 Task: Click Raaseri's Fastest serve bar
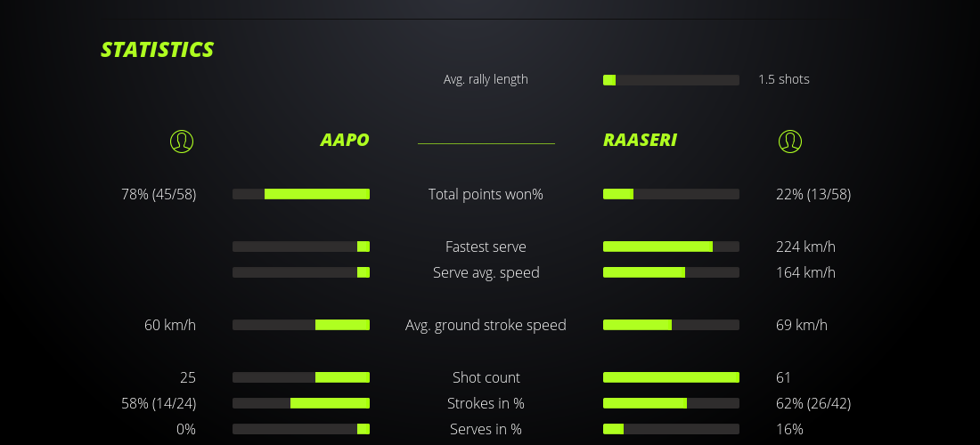coord(671,247)
